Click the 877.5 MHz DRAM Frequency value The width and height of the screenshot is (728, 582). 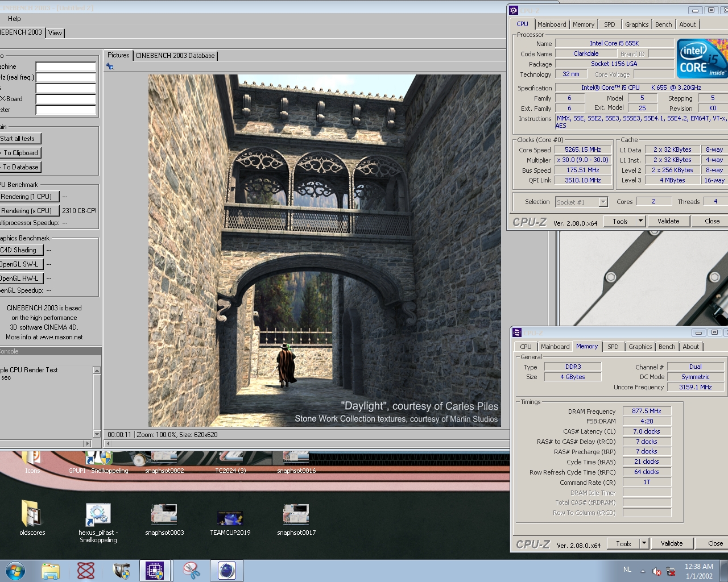647,411
